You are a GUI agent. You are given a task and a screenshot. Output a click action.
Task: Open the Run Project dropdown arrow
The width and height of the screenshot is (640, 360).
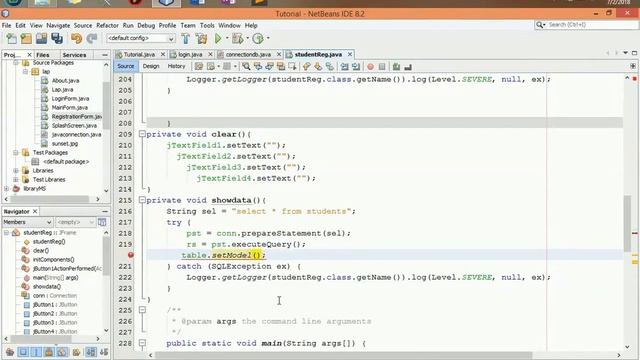click(x=227, y=38)
